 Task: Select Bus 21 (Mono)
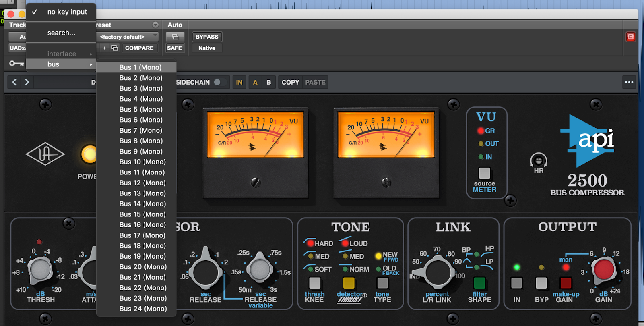tap(136, 277)
